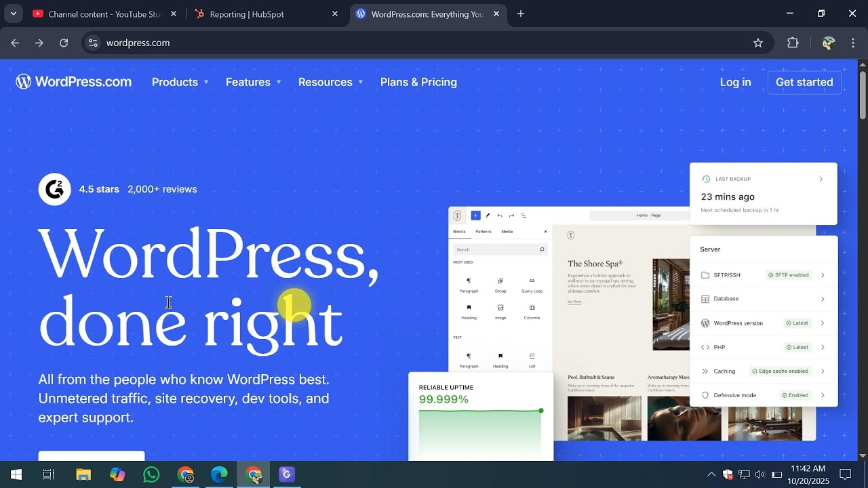
Task: Expand the Caching row chevron
Action: click(823, 371)
